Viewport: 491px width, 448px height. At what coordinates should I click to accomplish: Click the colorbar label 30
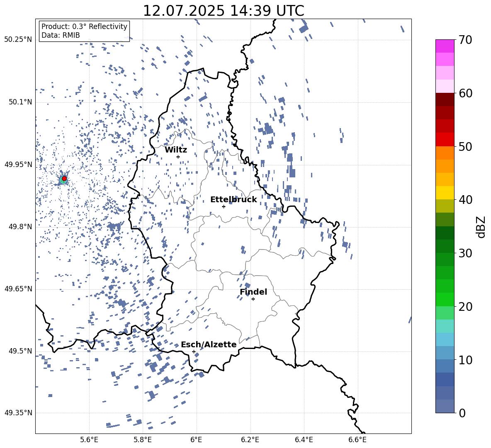(465, 253)
